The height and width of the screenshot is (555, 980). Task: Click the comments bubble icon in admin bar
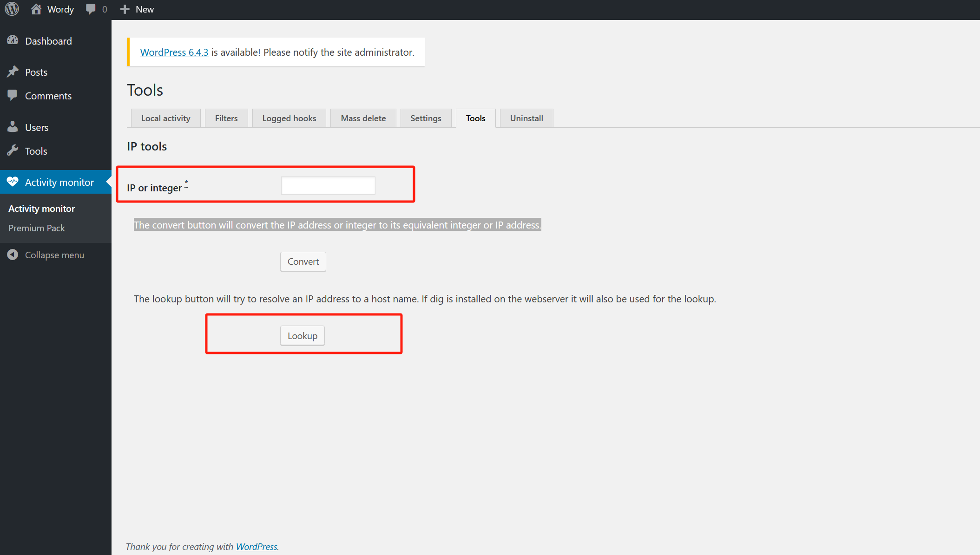pyautogui.click(x=91, y=9)
